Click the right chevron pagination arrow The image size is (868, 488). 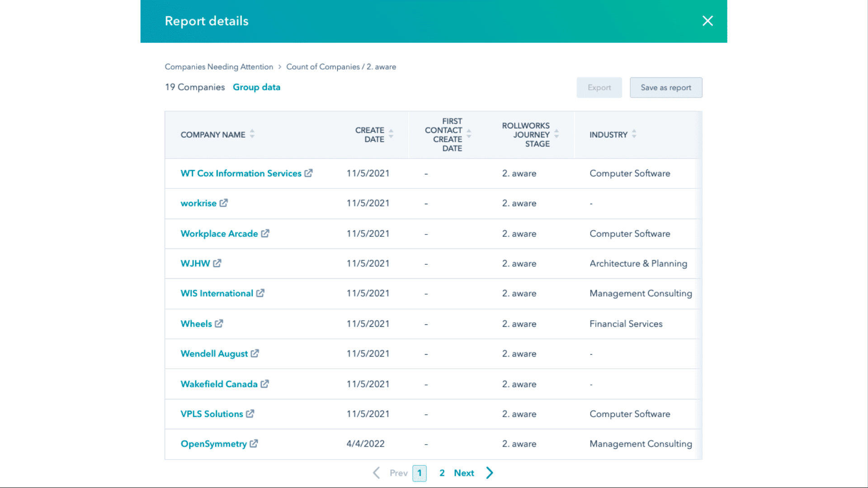point(490,473)
